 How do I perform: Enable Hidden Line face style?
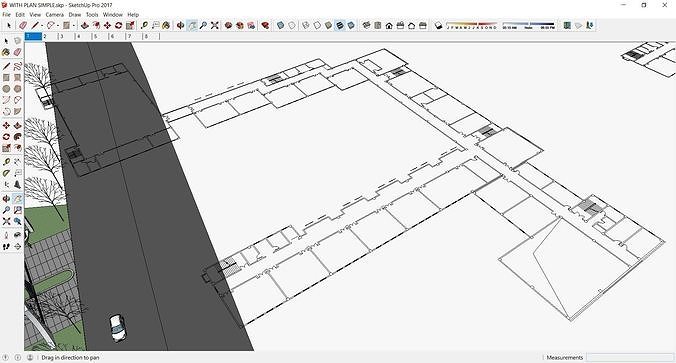pos(317,25)
